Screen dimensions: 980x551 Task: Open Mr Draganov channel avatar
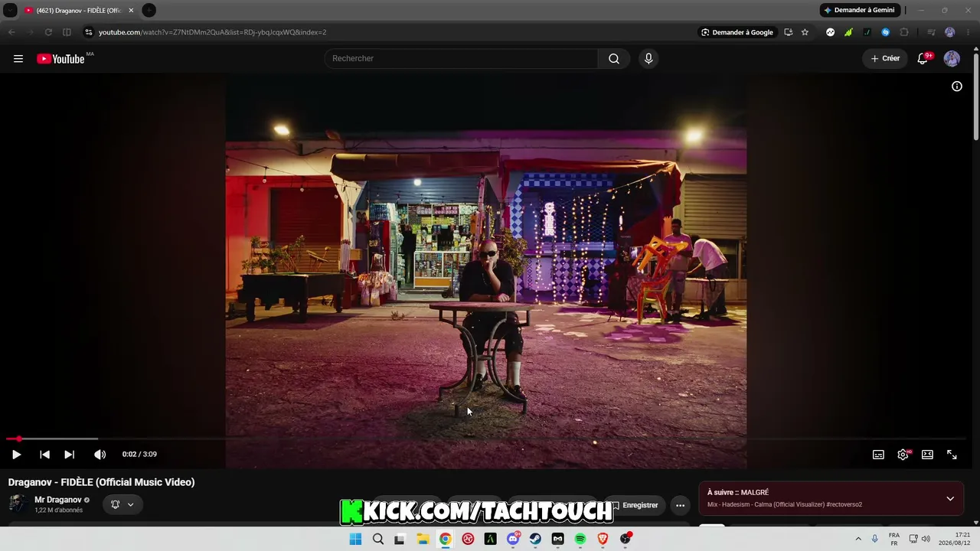tap(18, 504)
